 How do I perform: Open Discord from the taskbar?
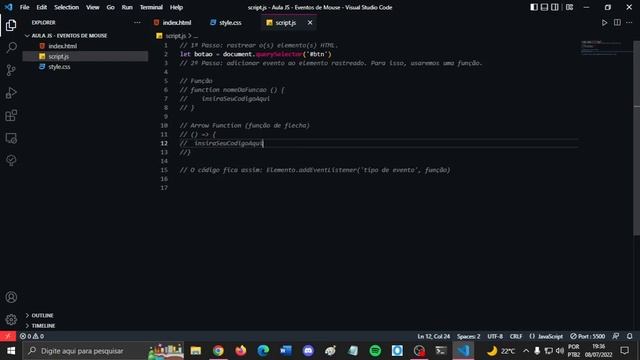point(308,351)
